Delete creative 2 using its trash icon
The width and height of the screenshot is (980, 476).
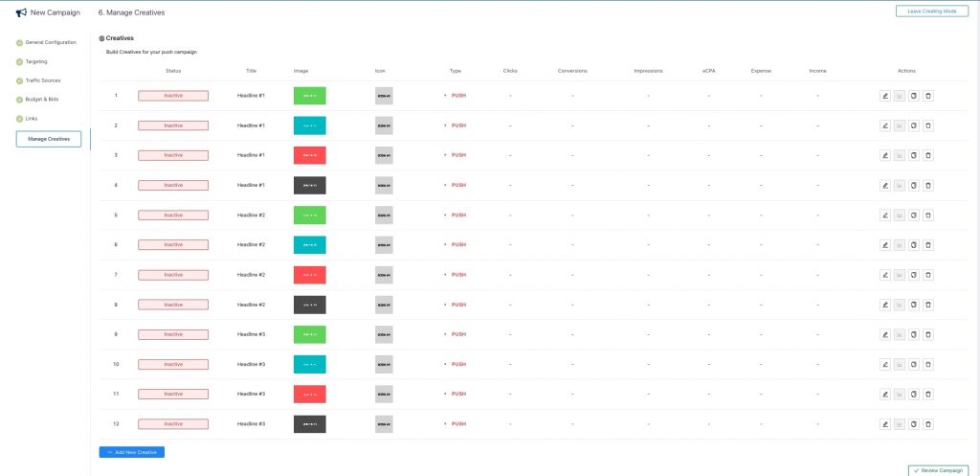tap(928, 125)
